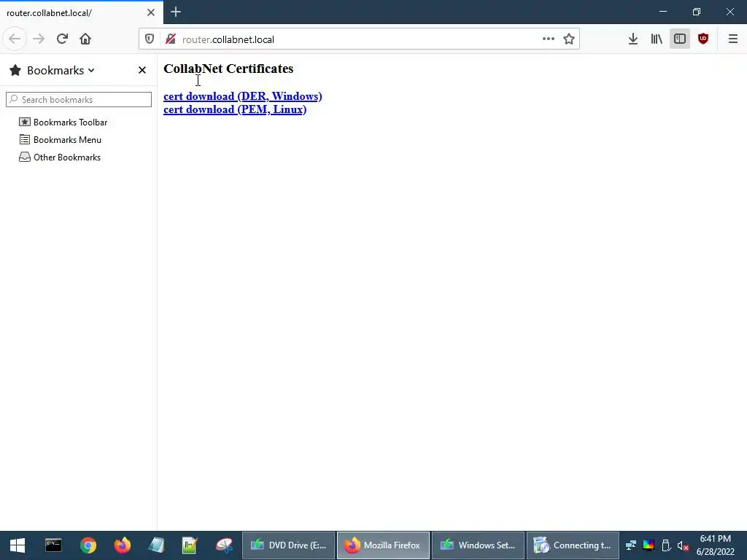Download the DER Windows certificate
This screenshot has width=747, height=560.
(x=242, y=96)
